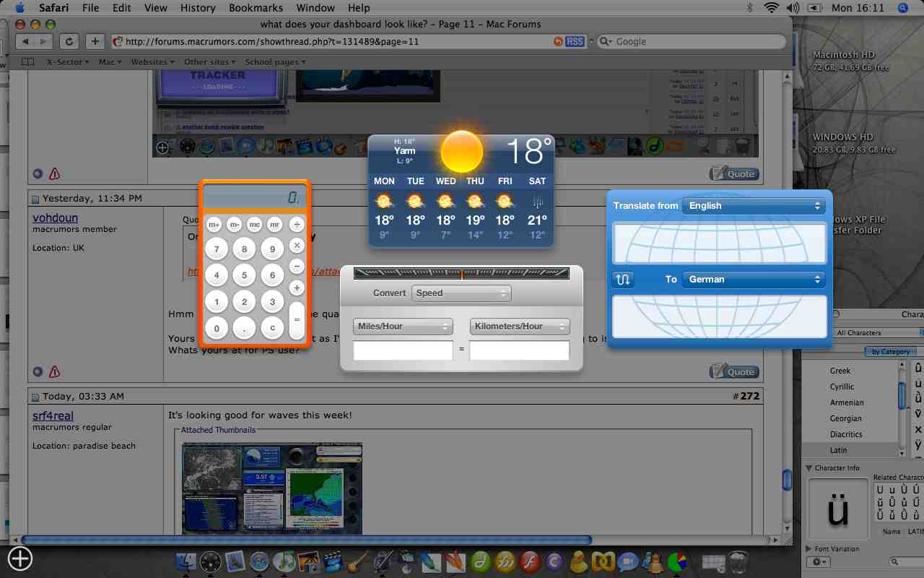924x578 pixels.
Task: Open Dreamweaver green icon in Dock
Action: (x=480, y=561)
